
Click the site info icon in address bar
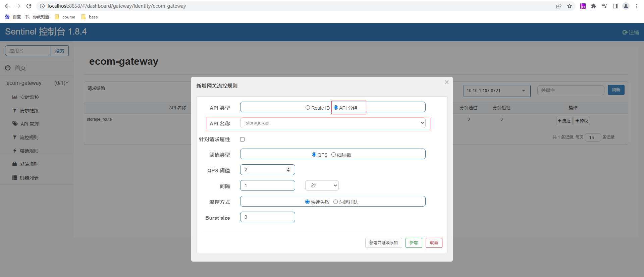pyautogui.click(x=42, y=6)
